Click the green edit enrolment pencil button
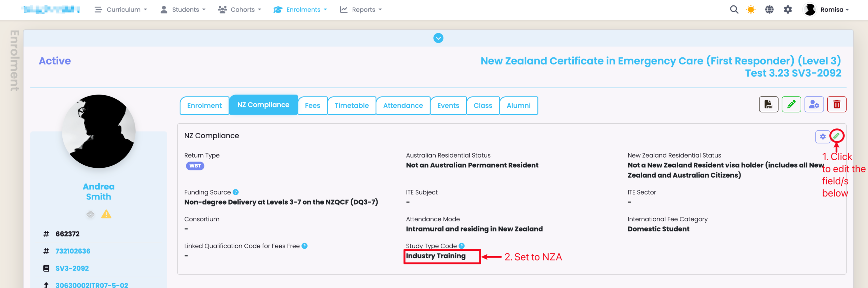The height and width of the screenshot is (288, 868). coord(791,104)
